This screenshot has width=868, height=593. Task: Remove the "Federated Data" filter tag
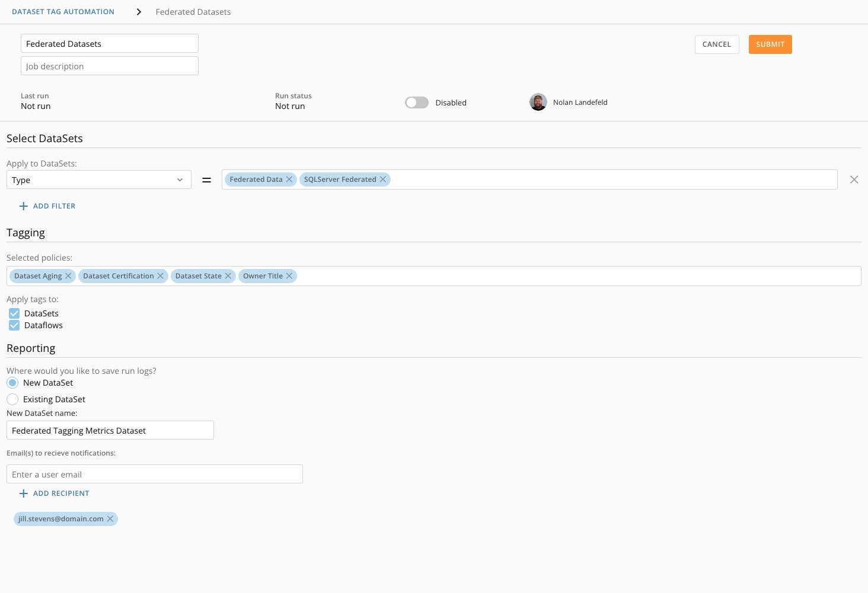[x=289, y=179]
